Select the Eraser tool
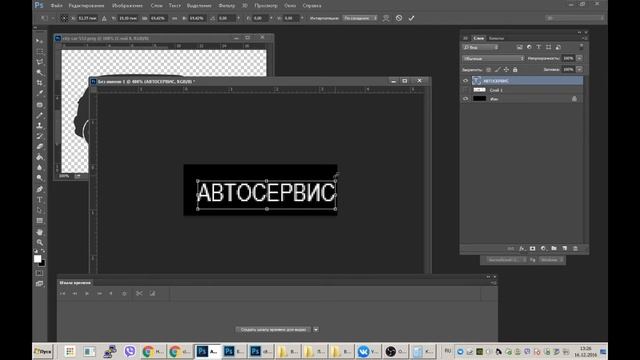Image resolution: width=640 pixels, height=360 pixels. [x=40, y=147]
